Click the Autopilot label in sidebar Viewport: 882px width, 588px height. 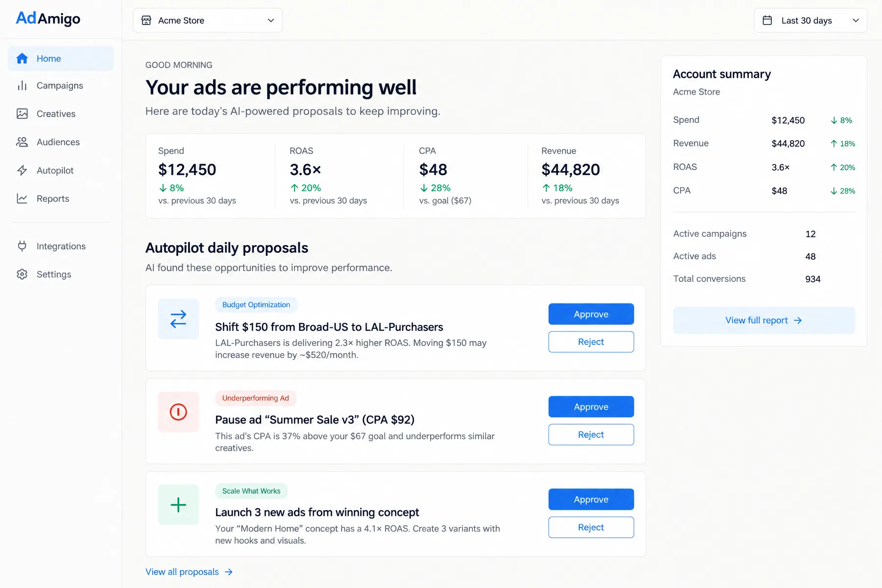[55, 171]
